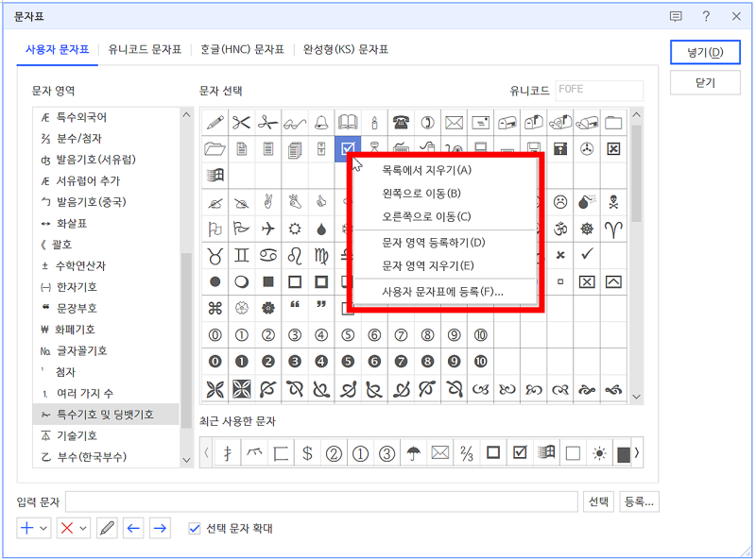Pick the command key symbol

click(x=215, y=308)
